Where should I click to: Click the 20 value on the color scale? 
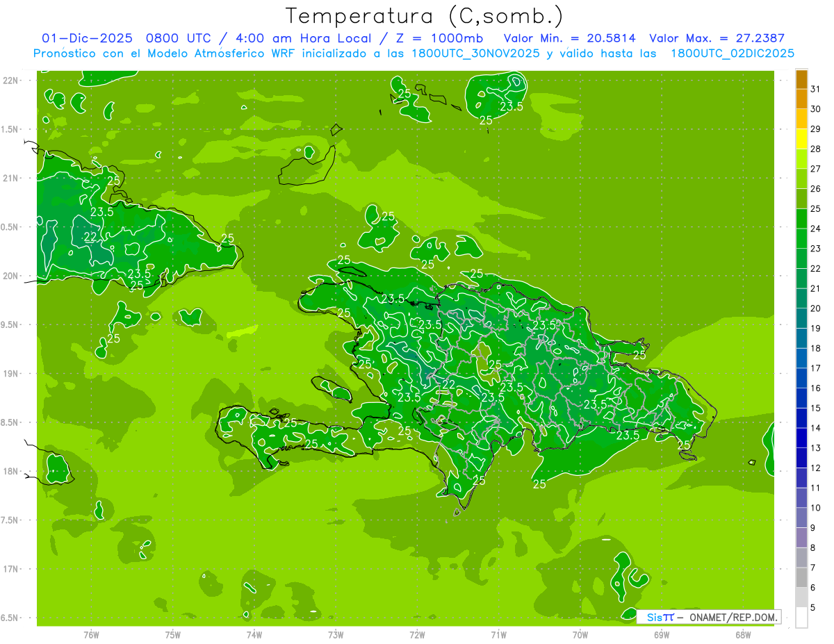pos(816,308)
